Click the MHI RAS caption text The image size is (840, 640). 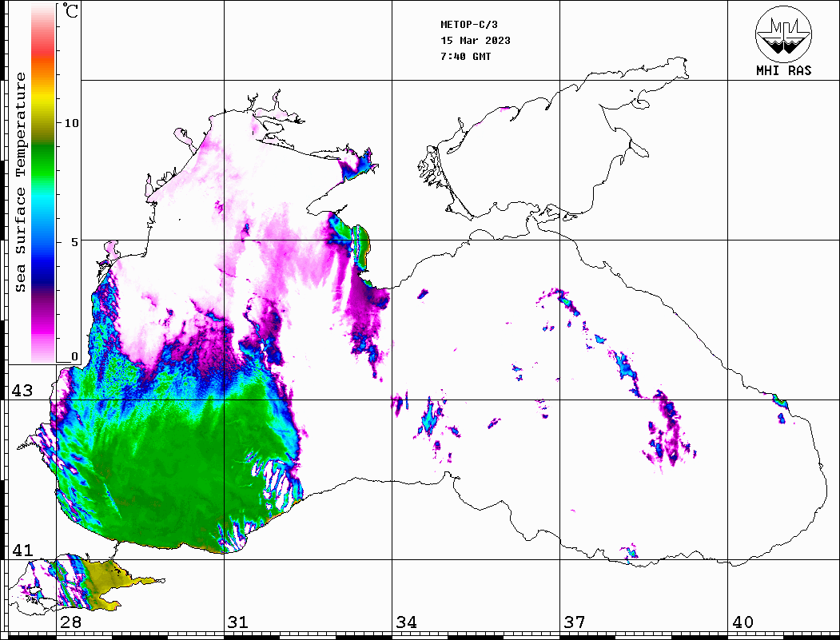[784, 70]
